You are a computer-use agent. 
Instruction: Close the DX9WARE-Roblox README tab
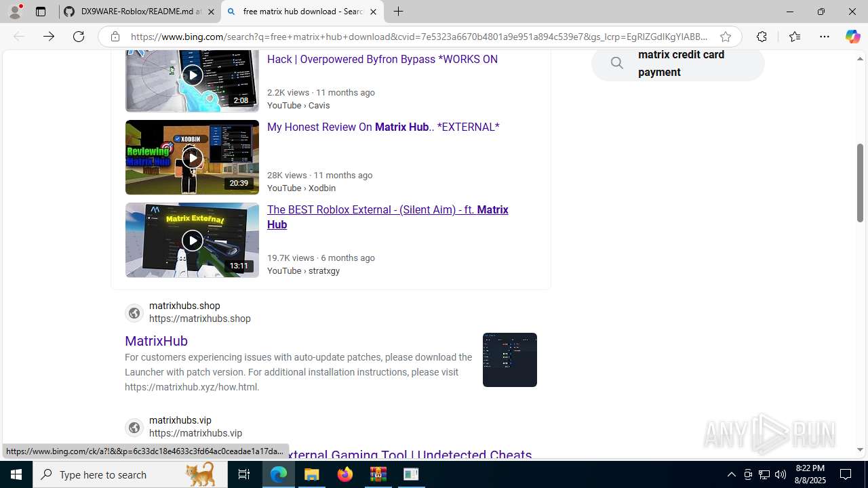(x=211, y=12)
